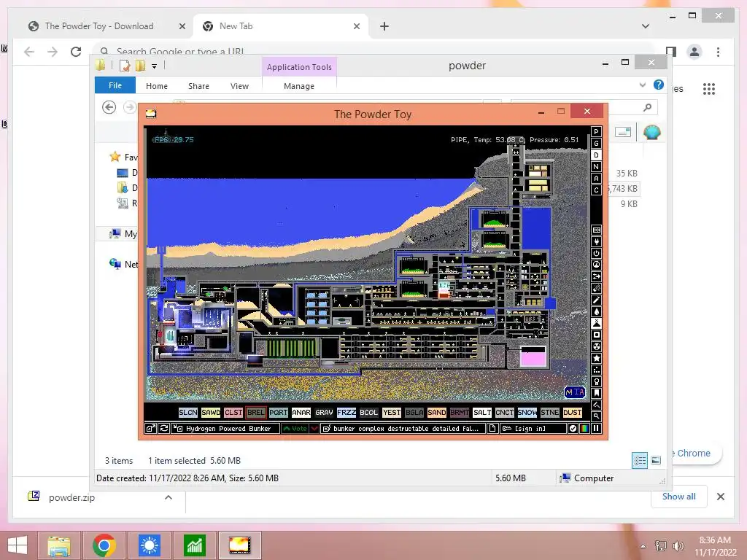
Task: Switch to Default display mode D
Action: 596,155
